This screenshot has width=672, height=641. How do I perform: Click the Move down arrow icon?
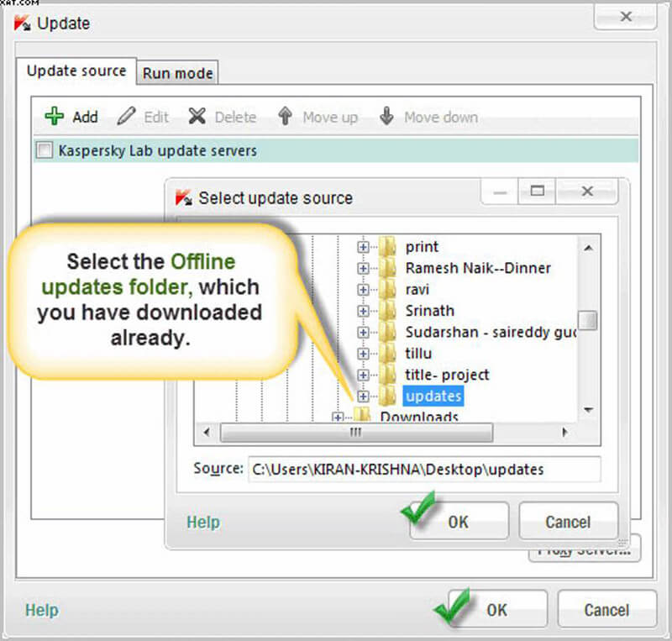[x=386, y=116]
